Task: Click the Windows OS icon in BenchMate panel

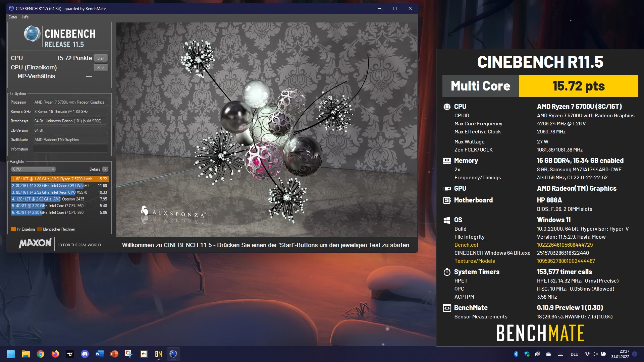Action: [447, 220]
